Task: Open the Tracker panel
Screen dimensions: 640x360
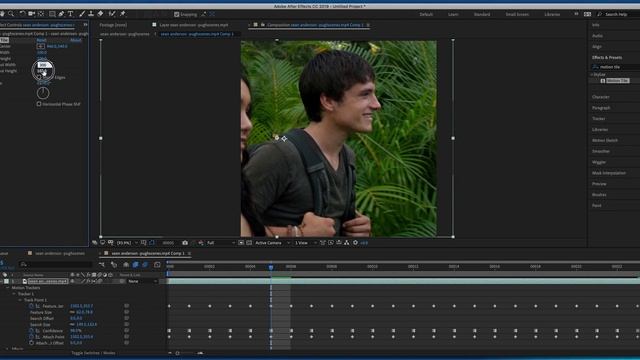Action: pyautogui.click(x=598, y=119)
